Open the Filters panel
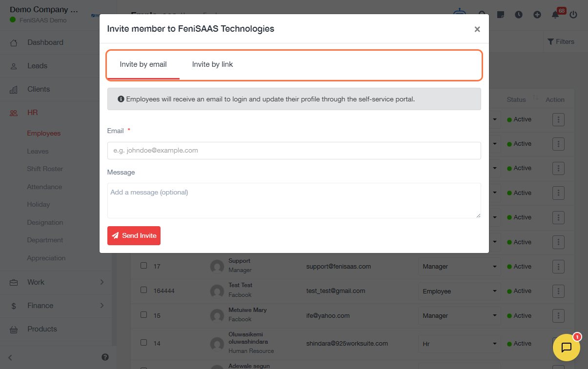 [x=561, y=41]
